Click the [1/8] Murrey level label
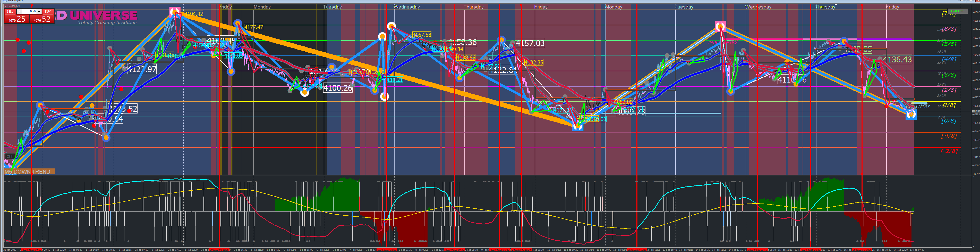The image size is (980, 252). pyautogui.click(x=949, y=105)
